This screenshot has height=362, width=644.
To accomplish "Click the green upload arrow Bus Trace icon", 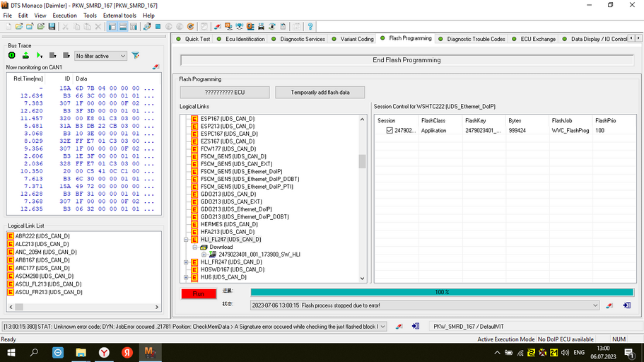I will [x=25, y=55].
